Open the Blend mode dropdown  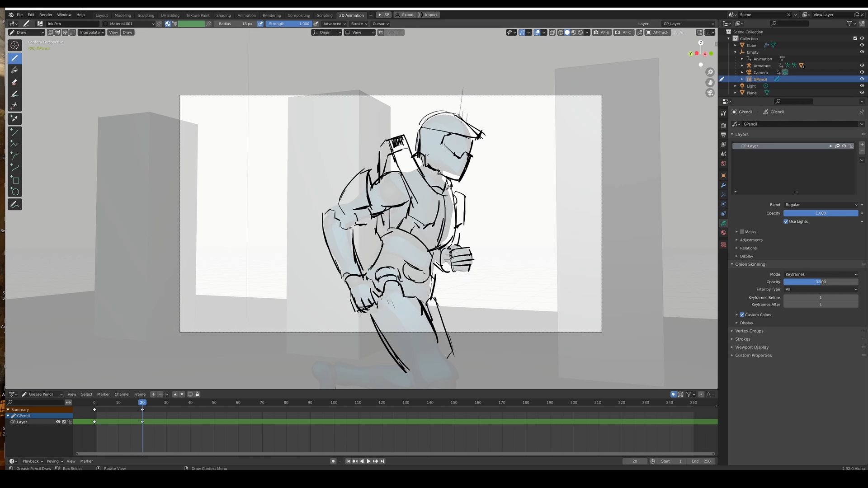point(821,205)
